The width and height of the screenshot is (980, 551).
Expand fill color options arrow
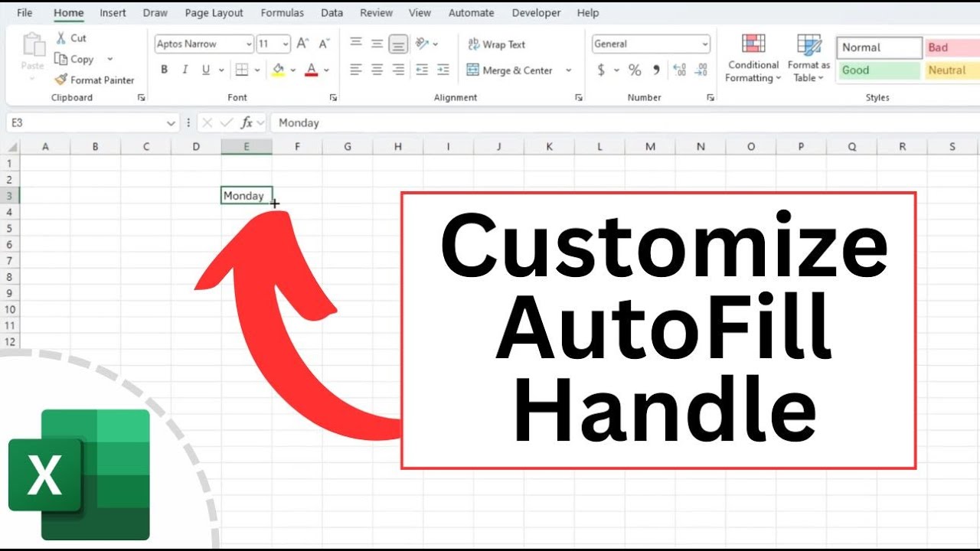(x=293, y=70)
